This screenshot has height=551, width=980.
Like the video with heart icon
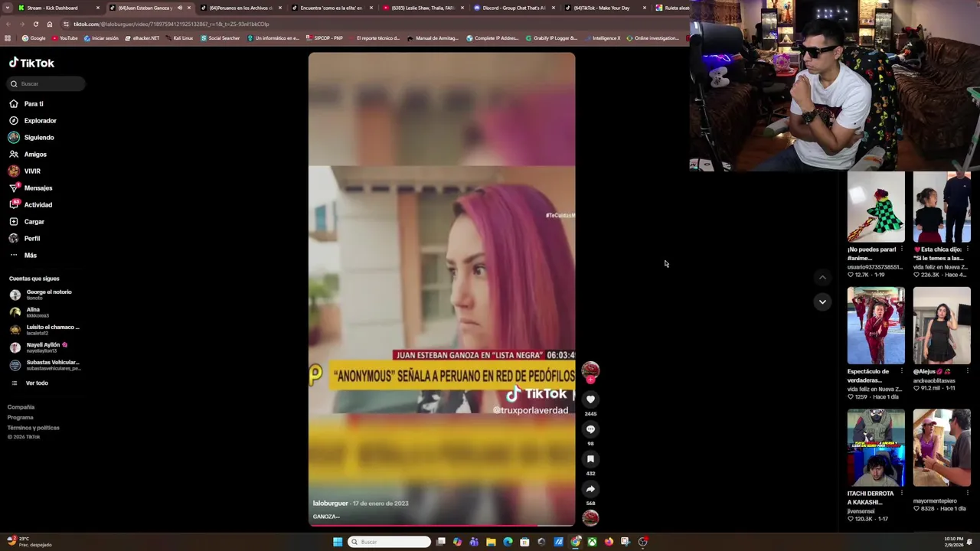[590, 399]
